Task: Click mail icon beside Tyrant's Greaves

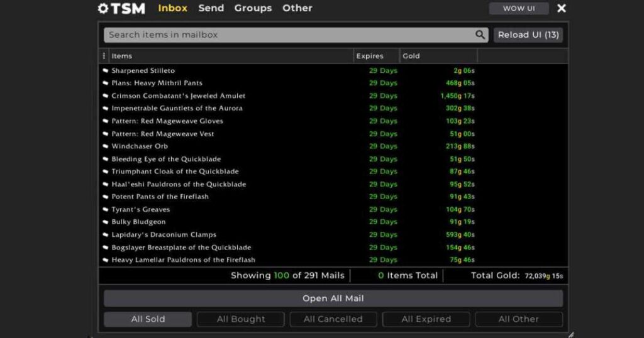Action: pos(106,209)
